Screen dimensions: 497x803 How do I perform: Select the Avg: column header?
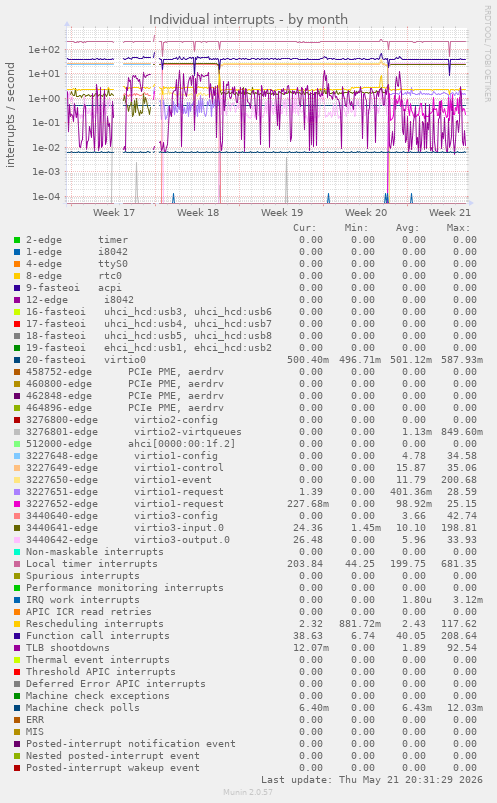pos(407,228)
